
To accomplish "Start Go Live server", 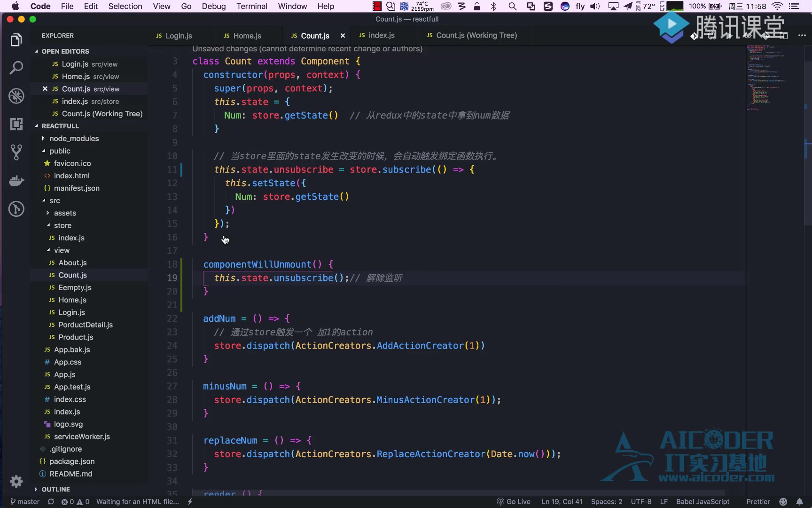I will pyautogui.click(x=514, y=502).
